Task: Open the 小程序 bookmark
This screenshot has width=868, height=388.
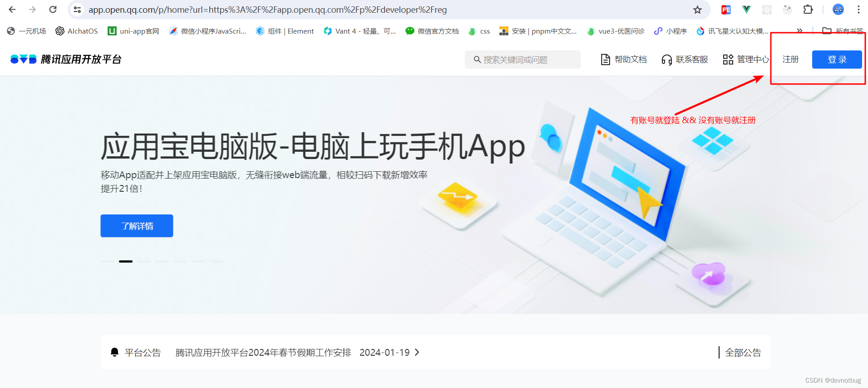Action: tap(671, 31)
